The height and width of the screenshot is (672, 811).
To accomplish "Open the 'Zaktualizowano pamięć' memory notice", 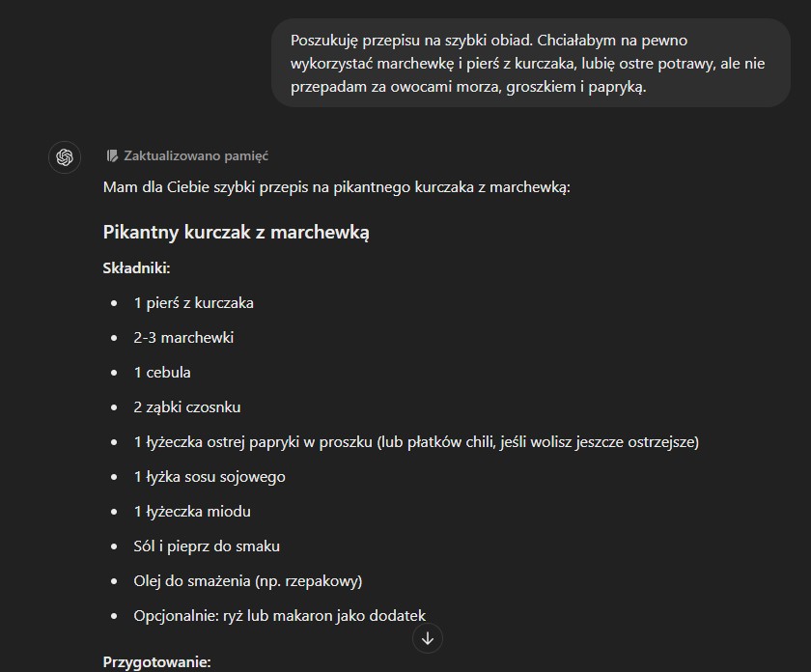I will 195,155.
